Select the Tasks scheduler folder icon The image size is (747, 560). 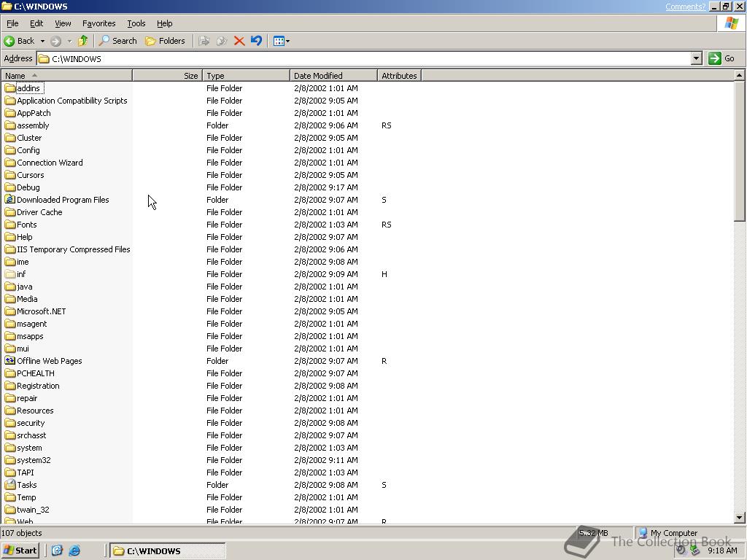(10, 484)
